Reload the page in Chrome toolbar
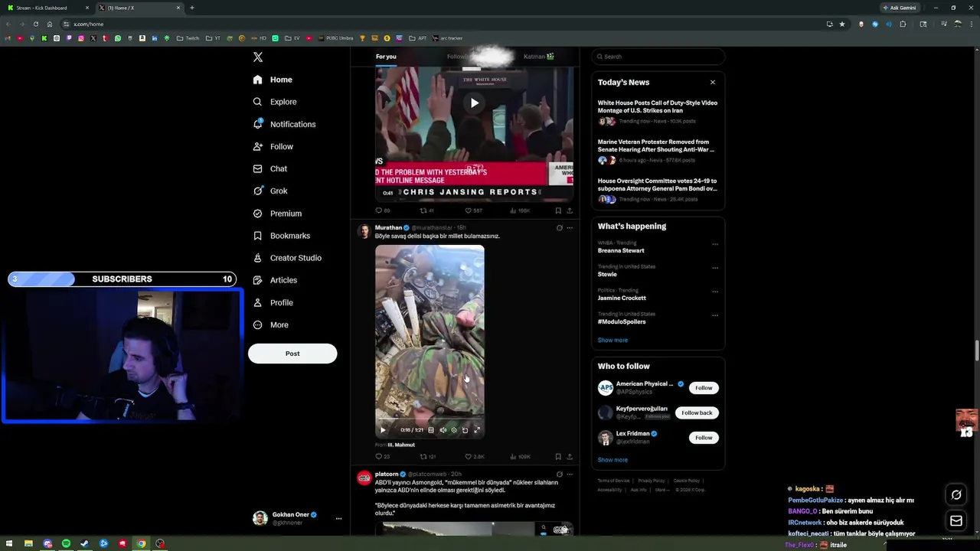The image size is (980, 551). (x=35, y=24)
